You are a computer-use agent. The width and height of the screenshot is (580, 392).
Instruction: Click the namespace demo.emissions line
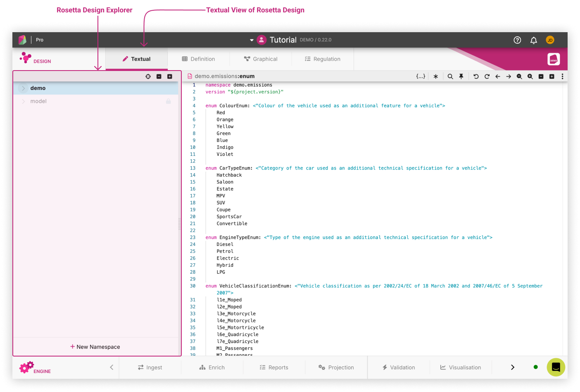point(239,85)
